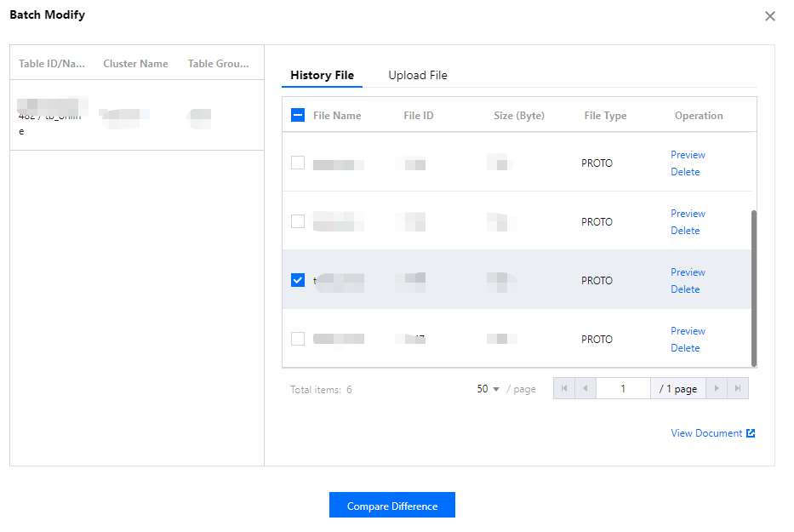Screen dimensions: 794x532
Task: Toggle the select-all checkbox in File Name header
Action: (298, 116)
